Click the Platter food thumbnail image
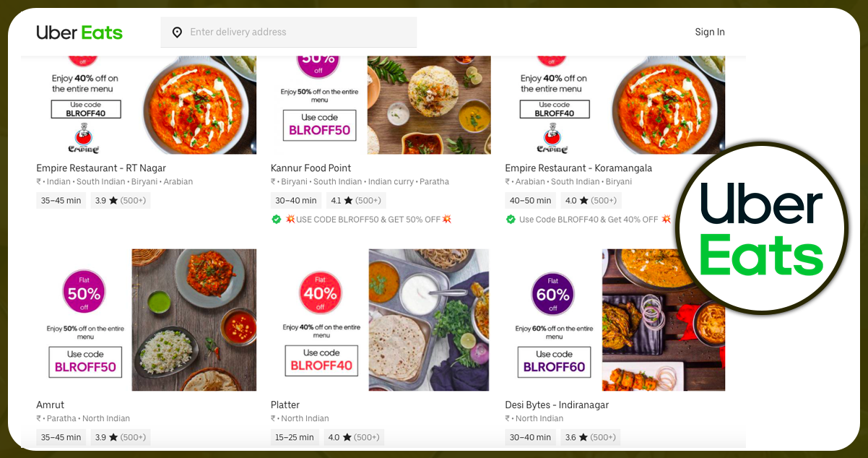868x458 pixels. (429, 319)
